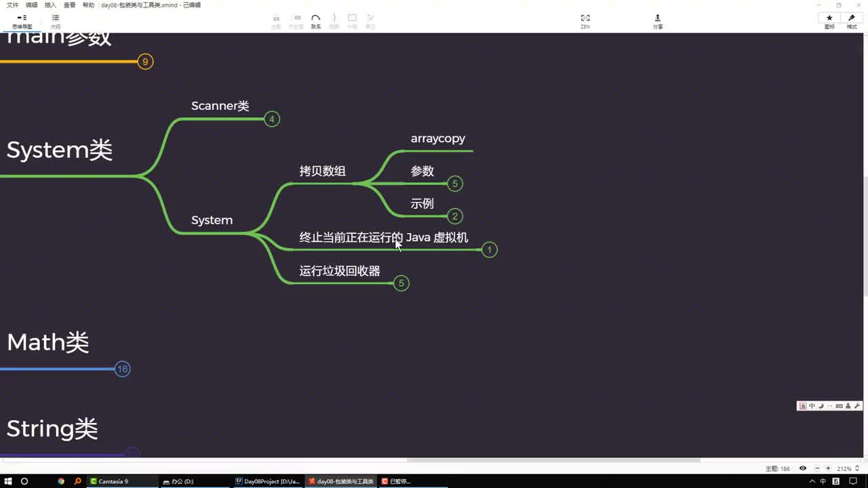Expand the 参数 node badge 5
Screen dimensions: 868x488
pyautogui.click(x=455, y=184)
